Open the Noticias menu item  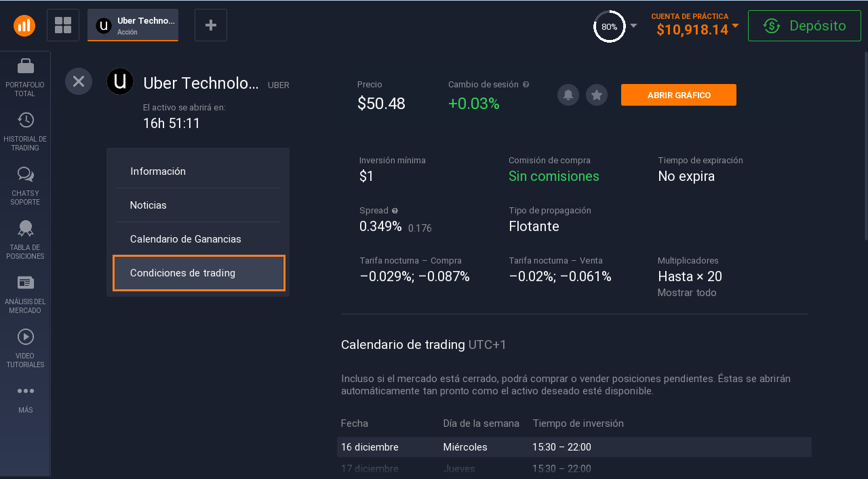pyautogui.click(x=198, y=205)
